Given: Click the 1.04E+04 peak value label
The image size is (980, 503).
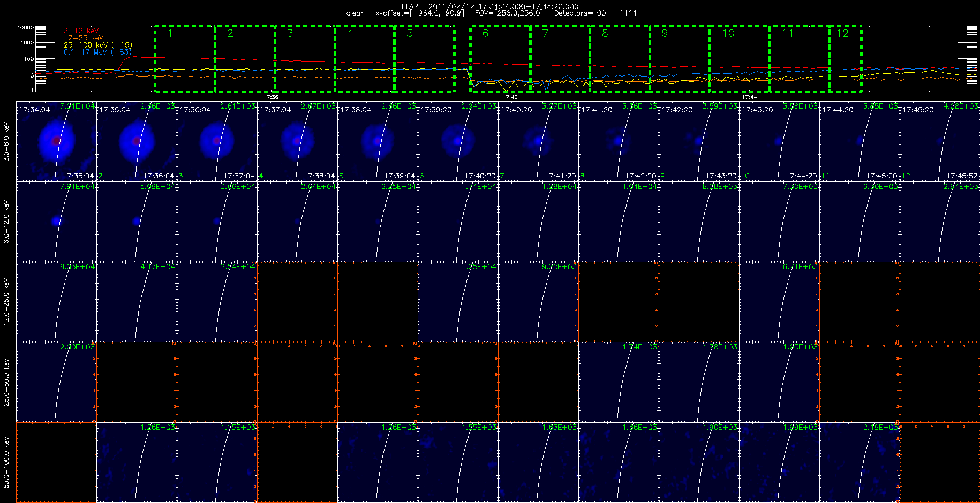Looking at the screenshot, I should click(640, 186).
